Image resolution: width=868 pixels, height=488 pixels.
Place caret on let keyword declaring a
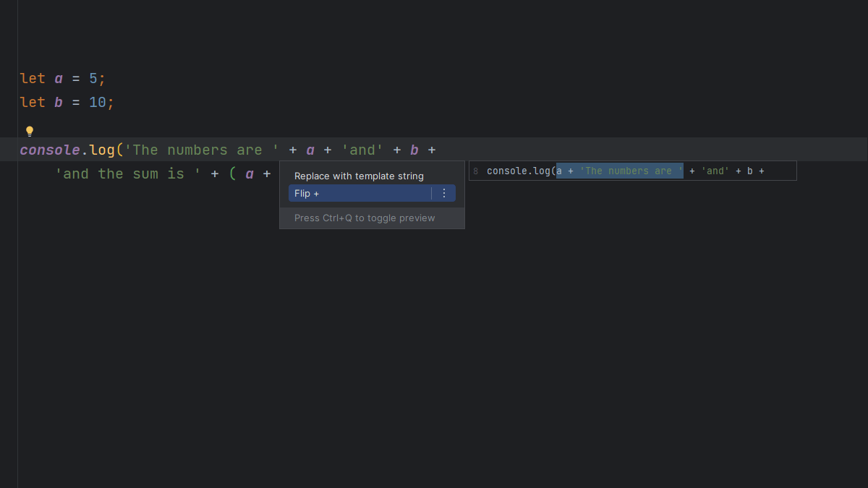pos(33,79)
